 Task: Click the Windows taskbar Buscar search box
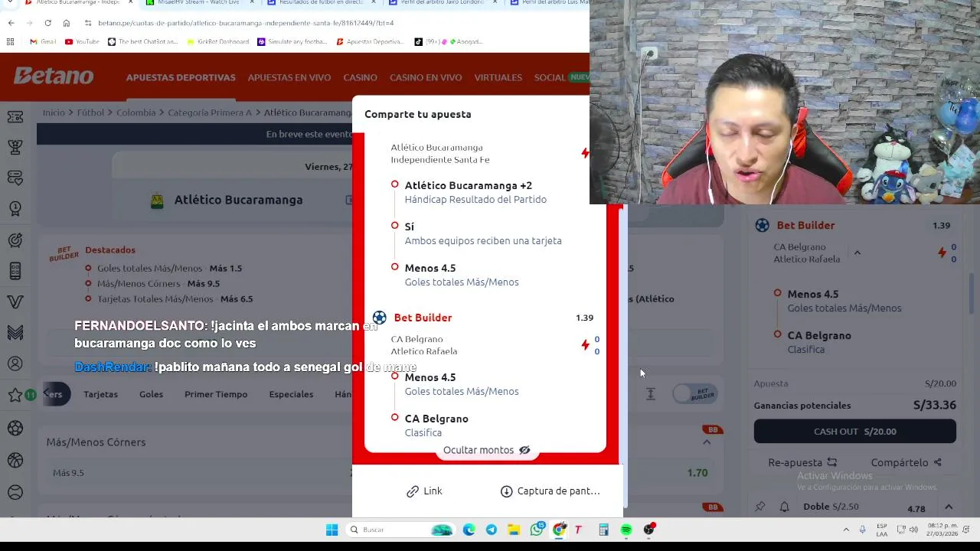point(401,530)
